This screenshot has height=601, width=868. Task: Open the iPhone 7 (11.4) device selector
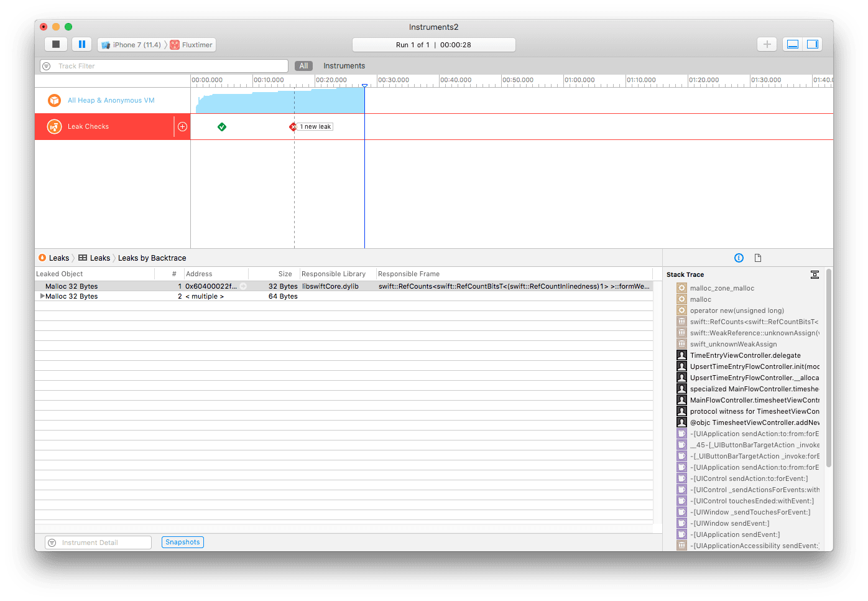[x=131, y=44]
